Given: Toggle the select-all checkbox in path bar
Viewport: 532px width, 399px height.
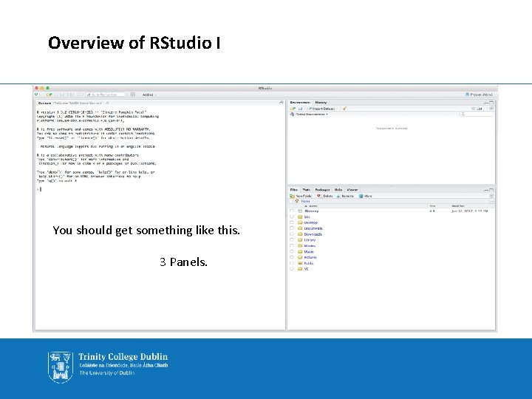Looking at the screenshot, I should coord(291,201).
